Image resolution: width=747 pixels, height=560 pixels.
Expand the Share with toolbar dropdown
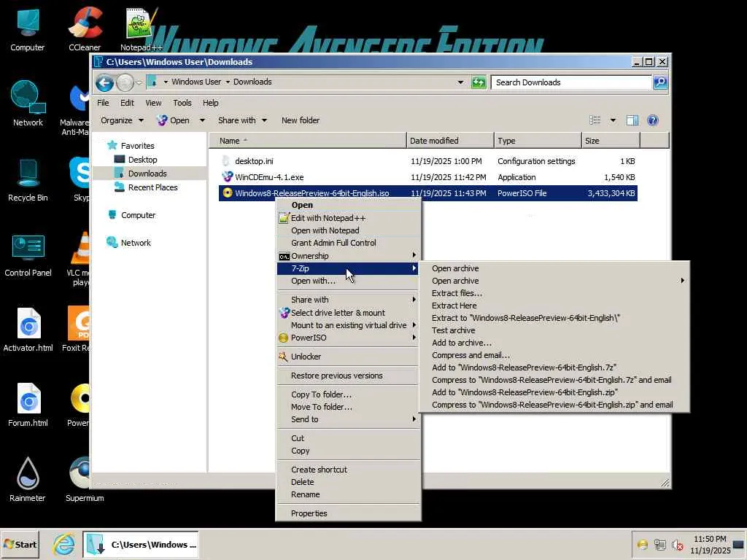242,120
